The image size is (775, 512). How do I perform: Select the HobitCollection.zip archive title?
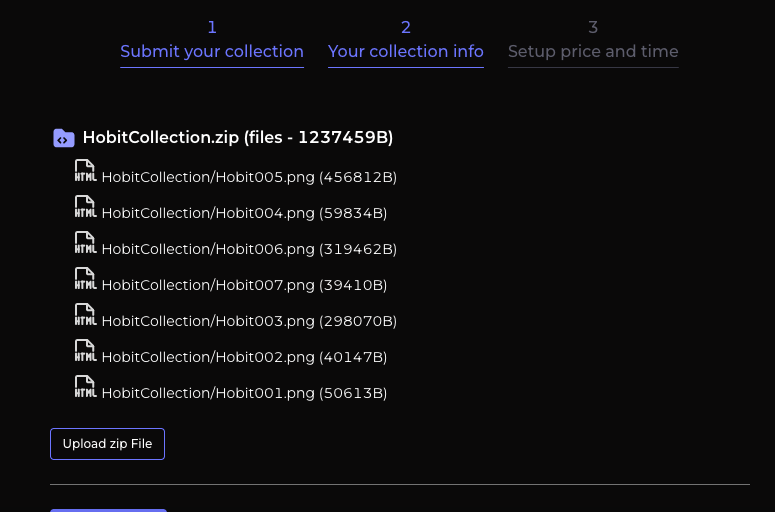point(238,138)
